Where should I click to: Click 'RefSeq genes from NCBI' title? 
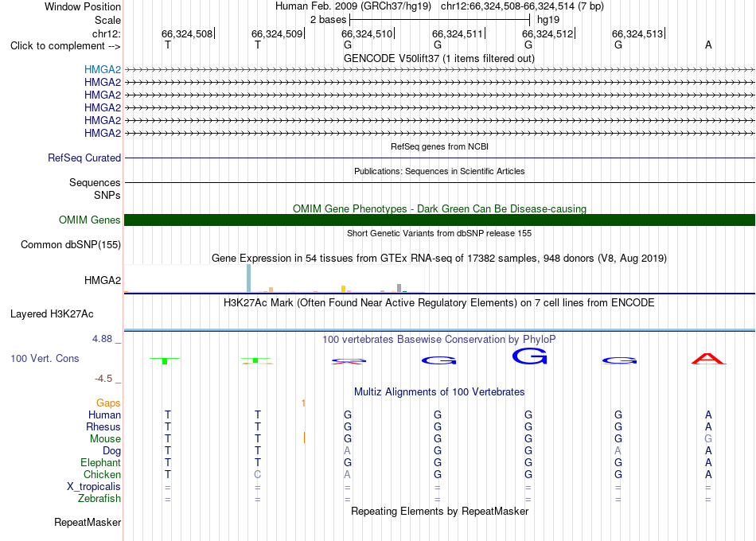pyautogui.click(x=439, y=146)
